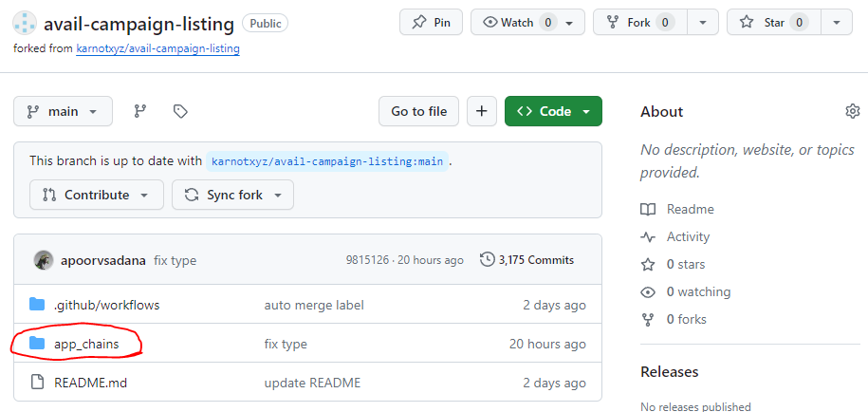Open the 'update README' commit

pyautogui.click(x=312, y=383)
